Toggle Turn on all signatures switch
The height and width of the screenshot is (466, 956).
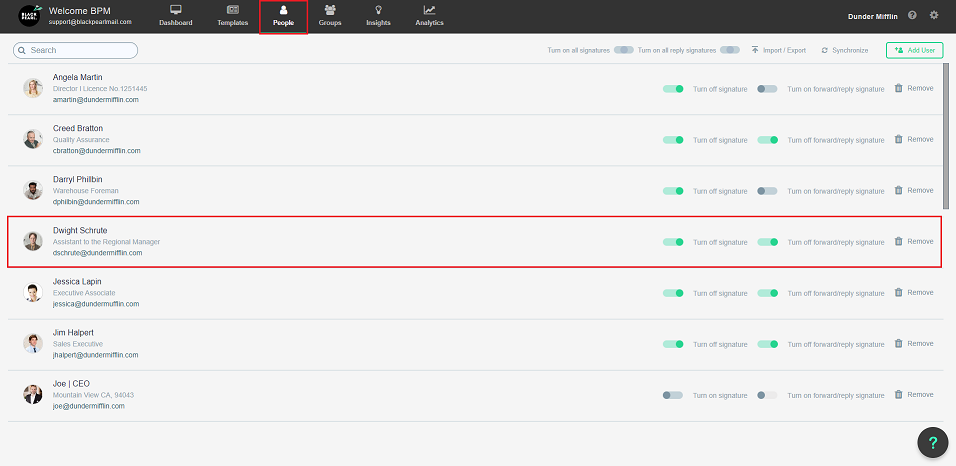click(x=623, y=49)
